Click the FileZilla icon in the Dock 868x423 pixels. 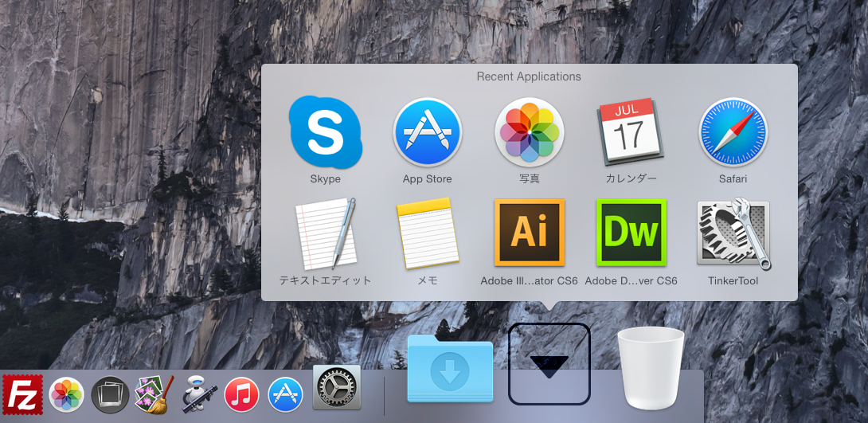click(23, 395)
